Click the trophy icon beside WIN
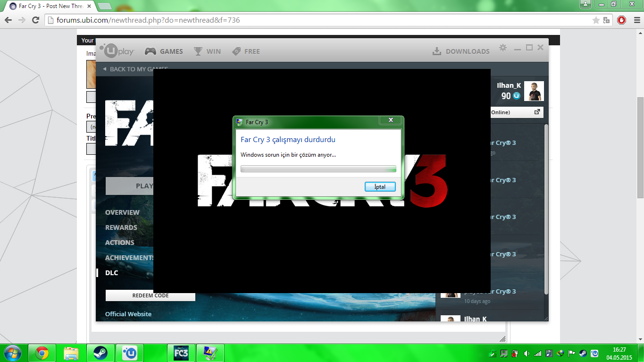The height and width of the screenshot is (362, 644). [198, 51]
